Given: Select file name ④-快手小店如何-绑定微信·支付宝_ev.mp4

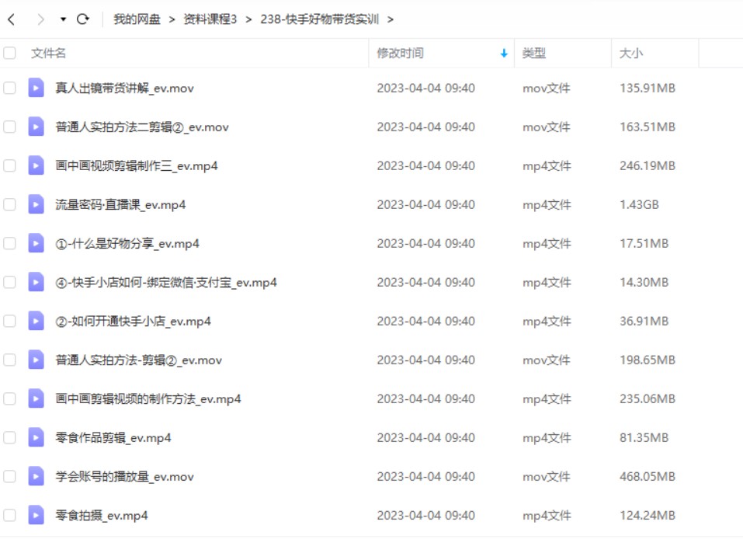Looking at the screenshot, I should coord(166,283).
